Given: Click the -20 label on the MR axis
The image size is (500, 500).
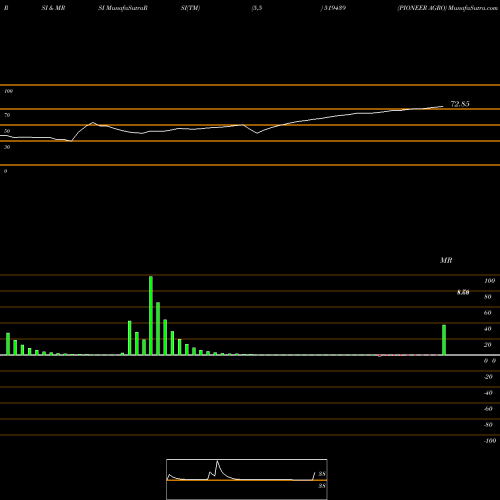Looking at the screenshot, I should pos(488,377).
